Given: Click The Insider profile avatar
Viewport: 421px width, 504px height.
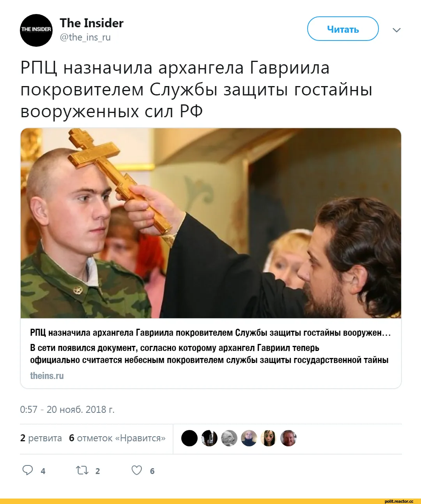Looking at the screenshot, I should pos(36,30).
